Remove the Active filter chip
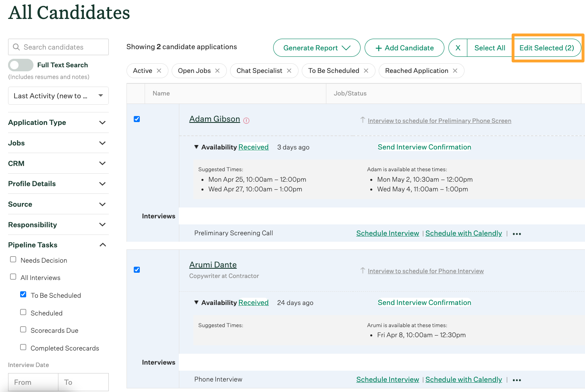Screen dimensions: 585x392 159,71
